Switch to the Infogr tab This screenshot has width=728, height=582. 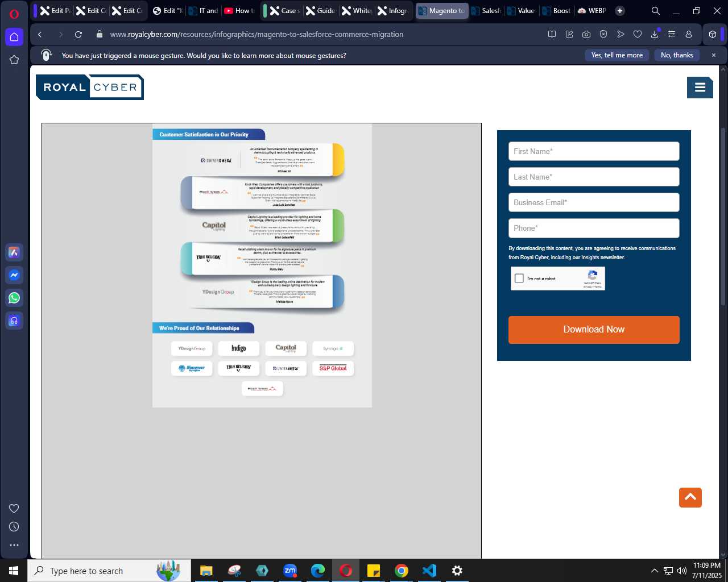point(393,11)
